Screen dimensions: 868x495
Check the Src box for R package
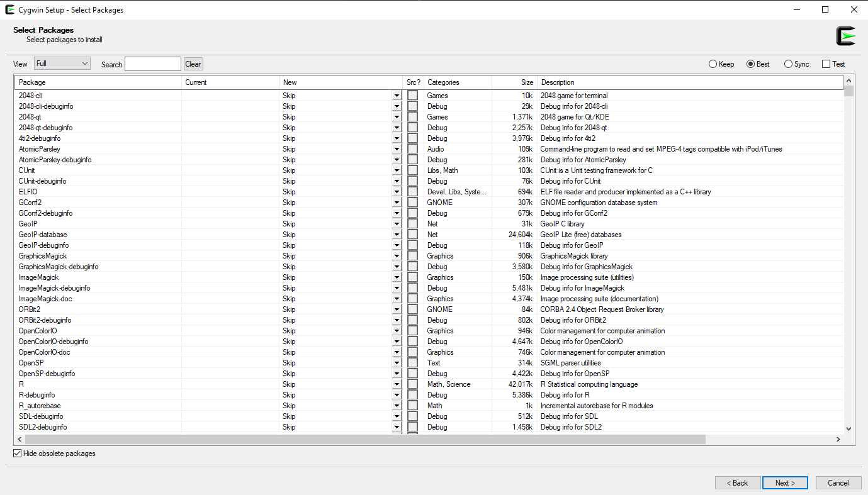412,384
